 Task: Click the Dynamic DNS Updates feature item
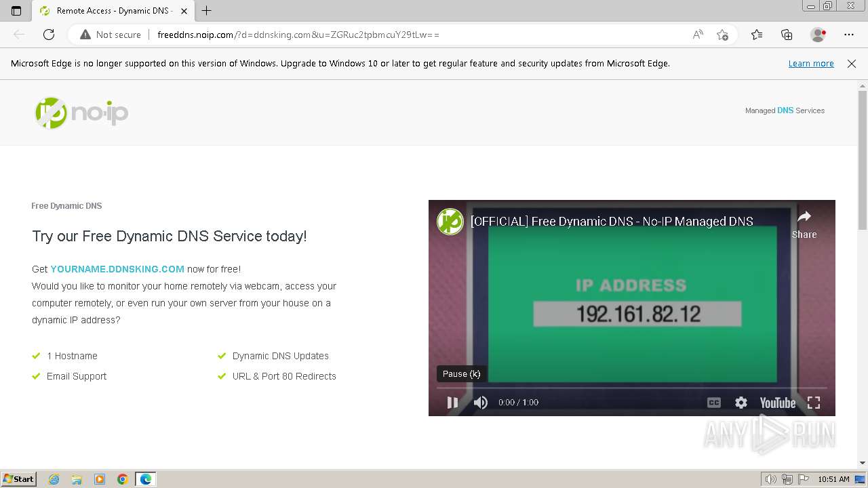pyautogui.click(x=281, y=356)
